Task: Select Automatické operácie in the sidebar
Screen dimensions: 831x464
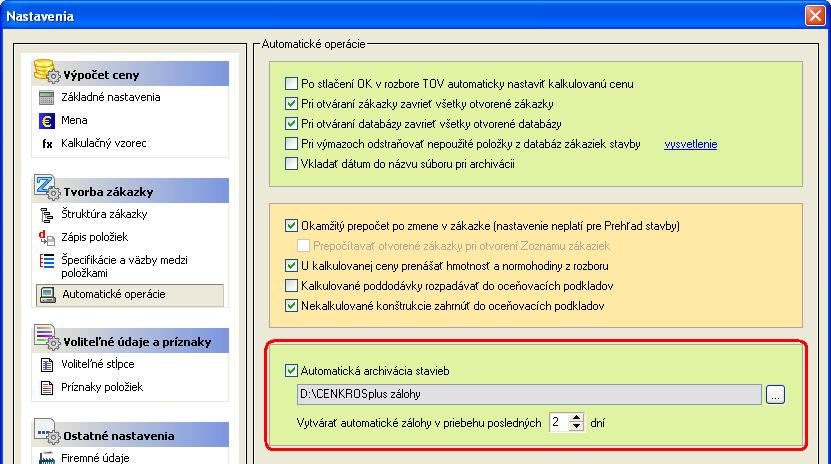Action: point(130,295)
